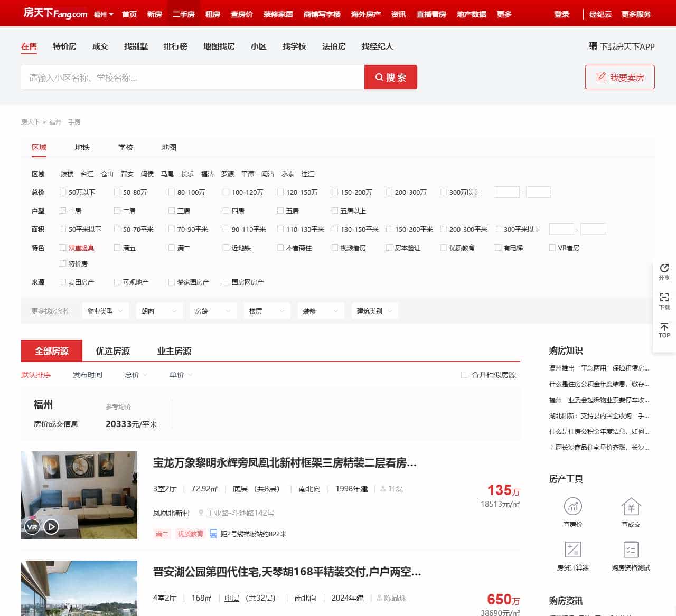
Task: Filter by 鼓楼 district
Action: [x=67, y=174]
